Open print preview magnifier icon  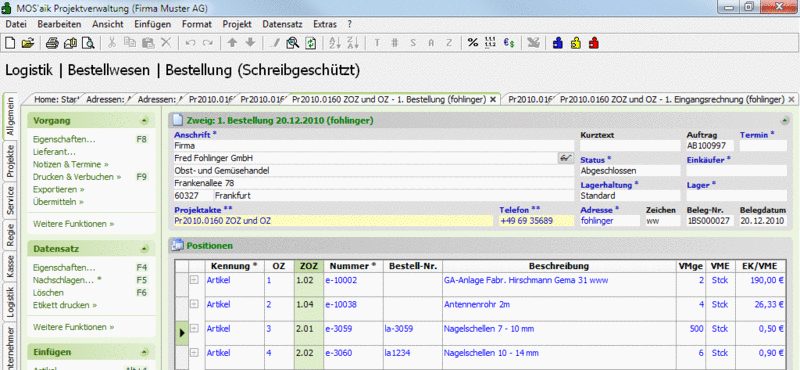click(x=89, y=43)
